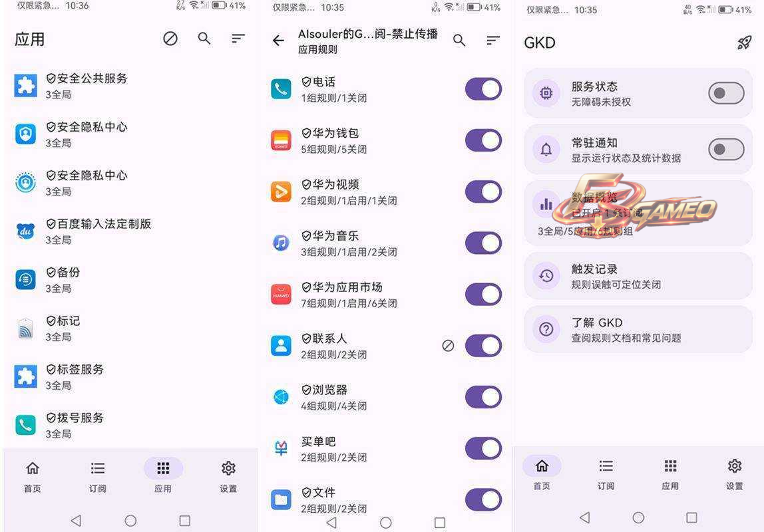Search within the 应用规则 subscription screen
Screen dimensions: 764x532
click(459, 41)
